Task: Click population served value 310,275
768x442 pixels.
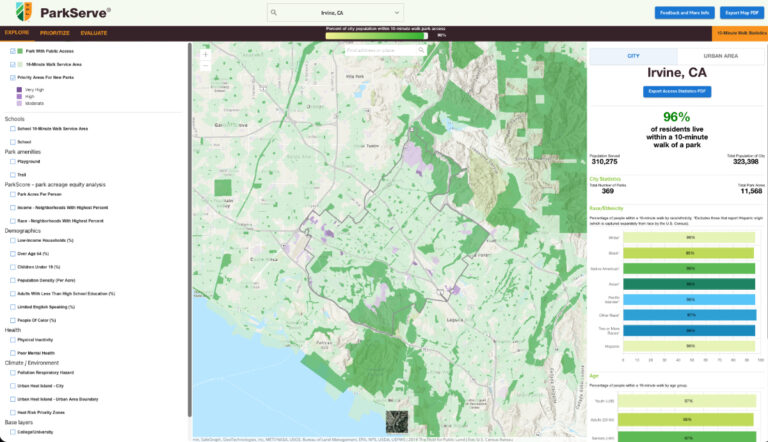Action: [604, 162]
